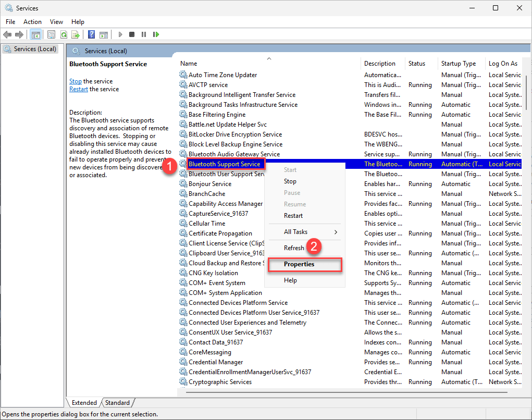Screen dimensions: 532x420
Task: Select the Cryptographic Services row
Action: 220,382
